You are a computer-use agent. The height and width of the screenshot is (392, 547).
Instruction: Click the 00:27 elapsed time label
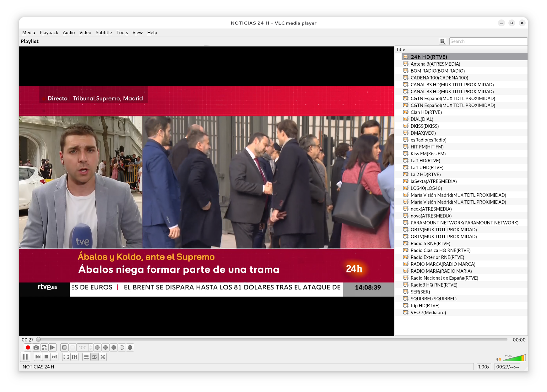click(28, 340)
